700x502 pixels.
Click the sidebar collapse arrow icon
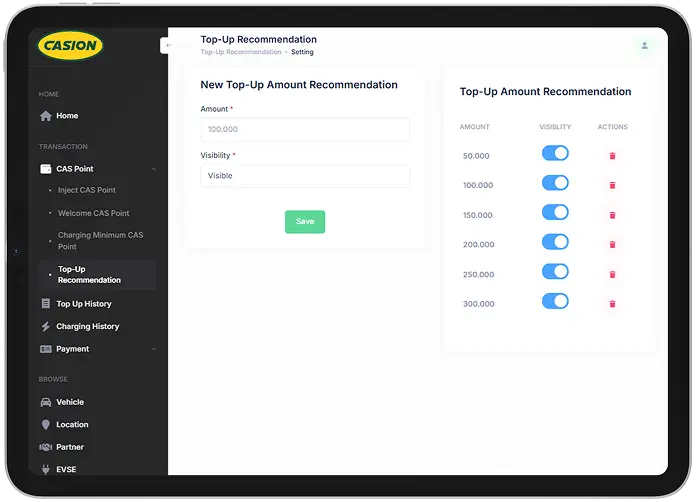[x=168, y=45]
